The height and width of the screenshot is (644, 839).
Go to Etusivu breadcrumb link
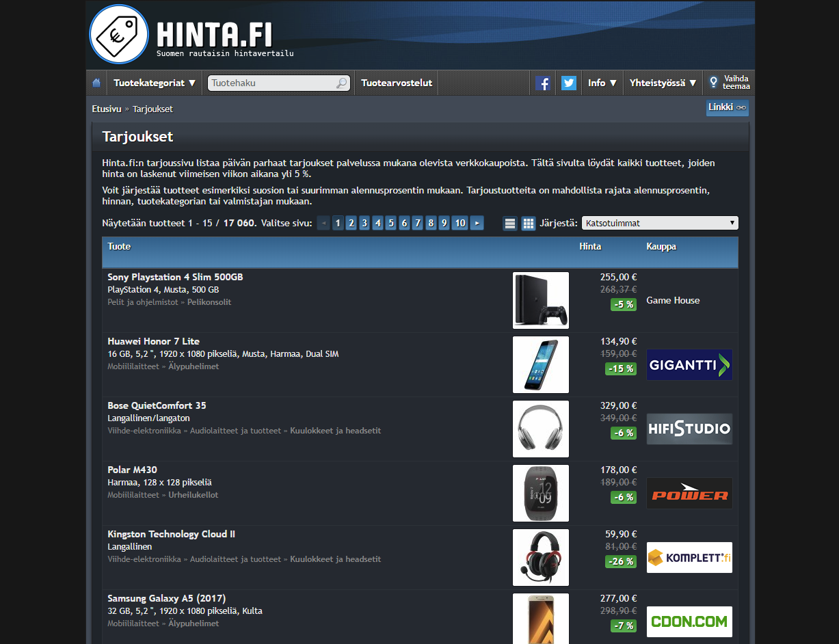(107, 109)
